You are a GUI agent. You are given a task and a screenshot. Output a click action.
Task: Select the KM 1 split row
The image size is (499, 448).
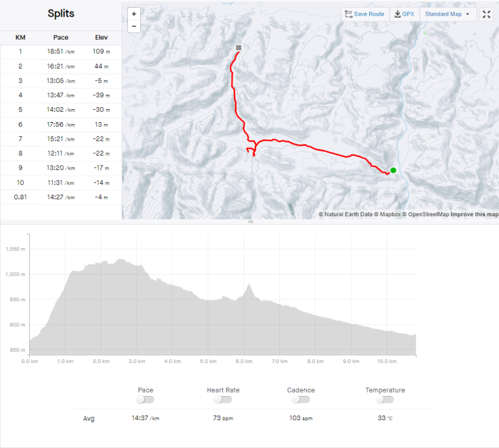click(60, 51)
